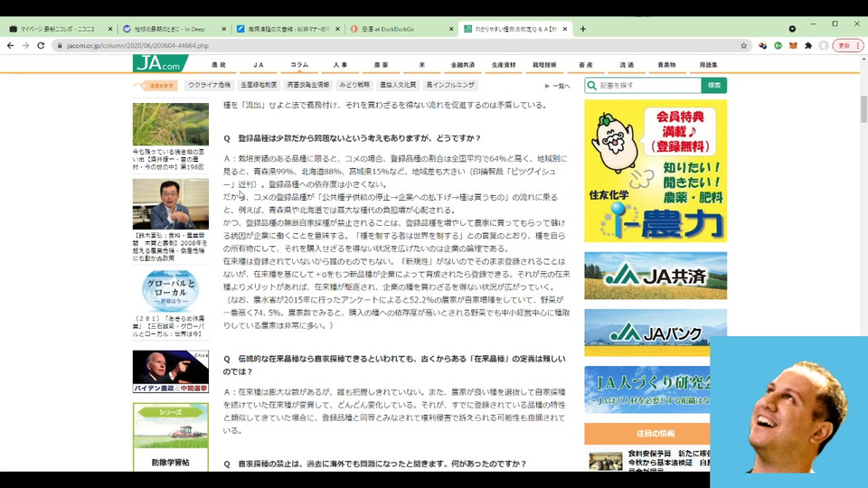Click the address bar URL
868x488 pixels.
pyautogui.click(x=137, y=46)
